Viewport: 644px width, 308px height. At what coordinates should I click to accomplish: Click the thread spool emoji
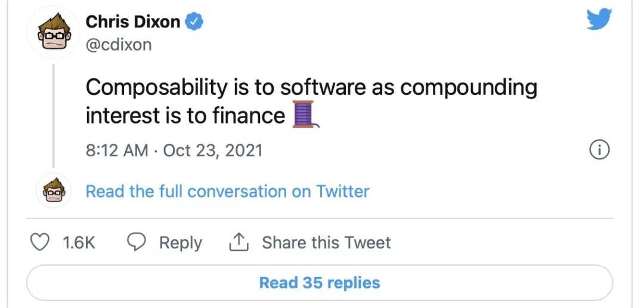(304, 113)
